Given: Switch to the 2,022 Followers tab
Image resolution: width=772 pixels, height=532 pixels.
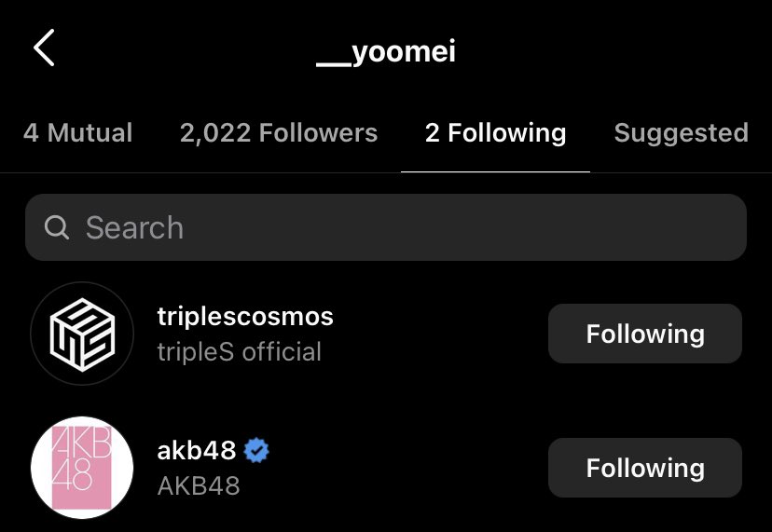Looking at the screenshot, I should (x=279, y=133).
